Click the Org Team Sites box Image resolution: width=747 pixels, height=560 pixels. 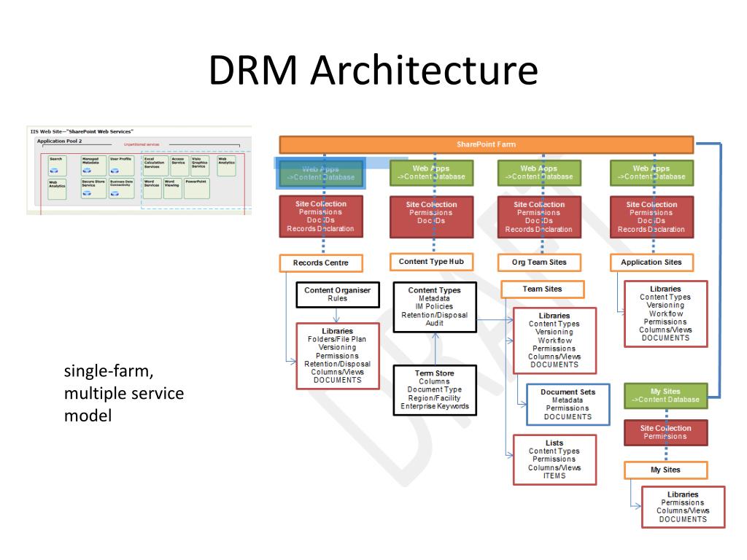coord(539,262)
